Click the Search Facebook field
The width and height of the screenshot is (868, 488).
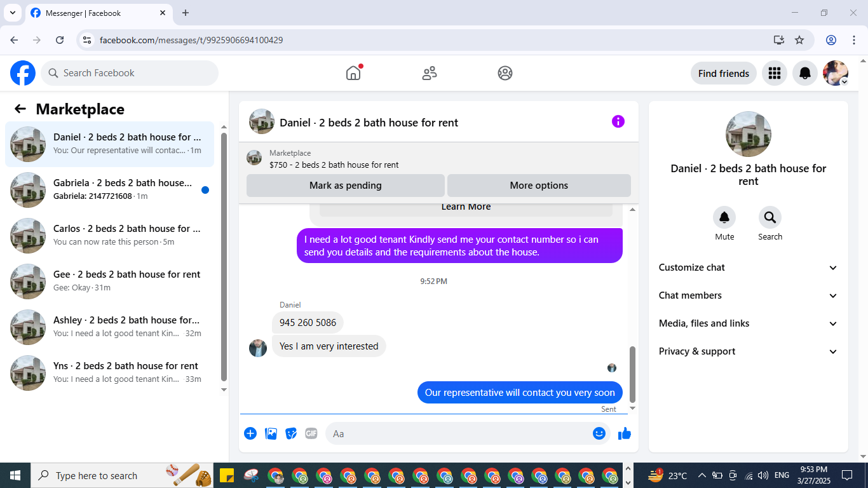tap(130, 73)
